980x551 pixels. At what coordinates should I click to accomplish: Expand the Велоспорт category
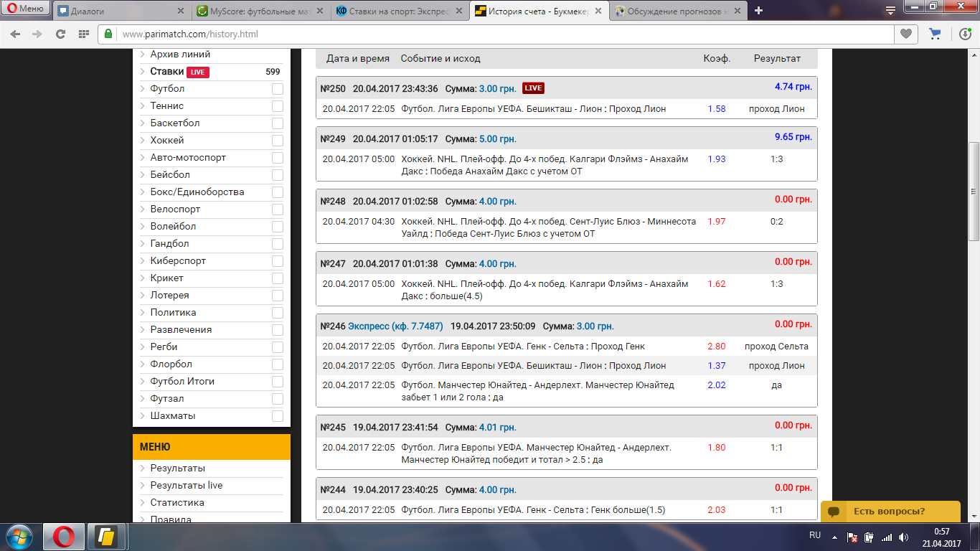point(175,209)
